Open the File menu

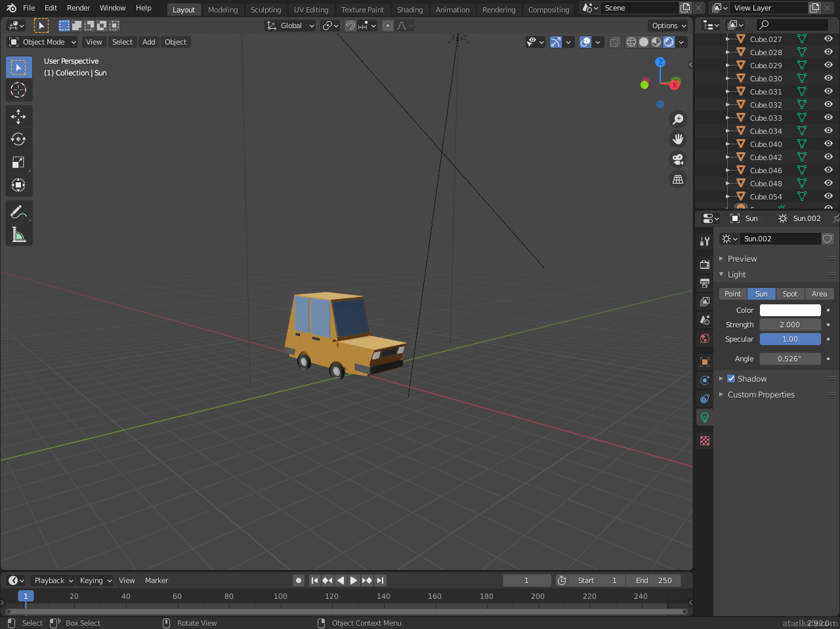point(29,8)
